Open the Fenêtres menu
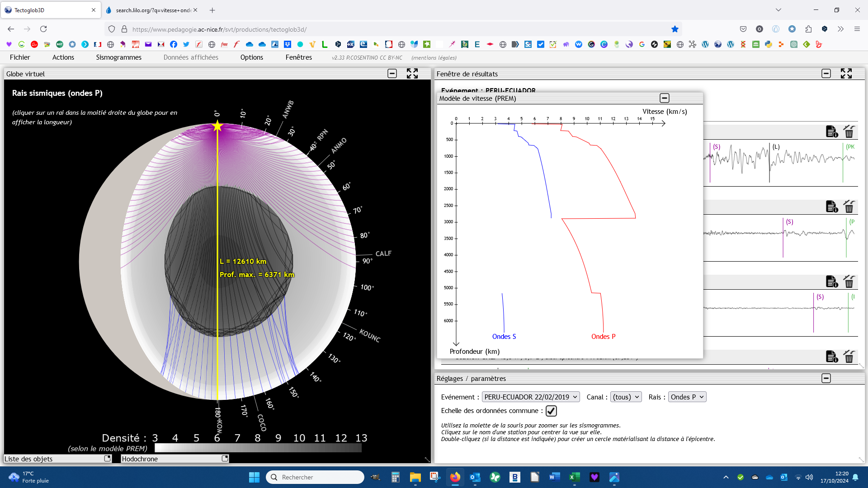 (x=298, y=57)
